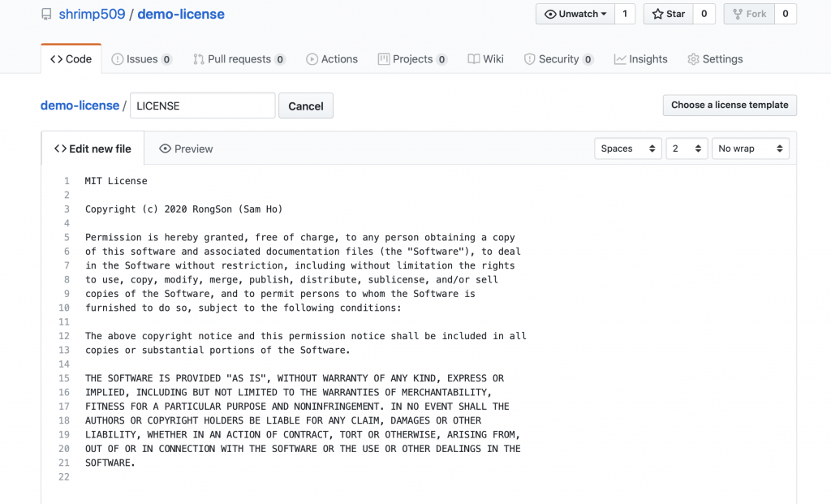Select the Edit new file tab
The image size is (831, 504).
tap(93, 149)
